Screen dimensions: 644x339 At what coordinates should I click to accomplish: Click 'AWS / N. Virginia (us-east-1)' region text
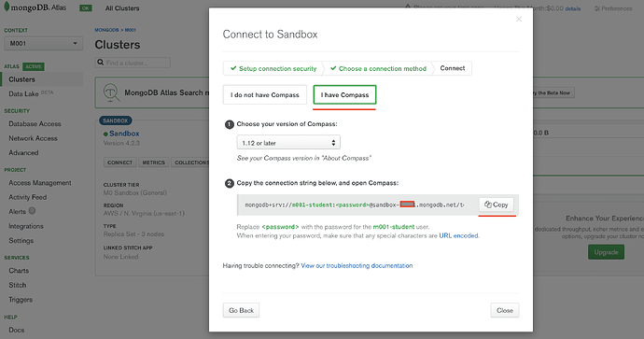coord(144,213)
